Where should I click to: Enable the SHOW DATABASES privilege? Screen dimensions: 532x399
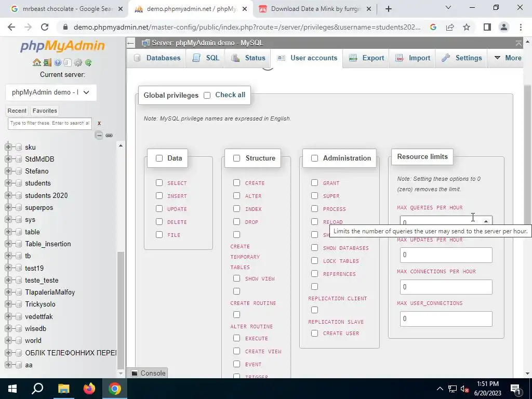point(314,248)
